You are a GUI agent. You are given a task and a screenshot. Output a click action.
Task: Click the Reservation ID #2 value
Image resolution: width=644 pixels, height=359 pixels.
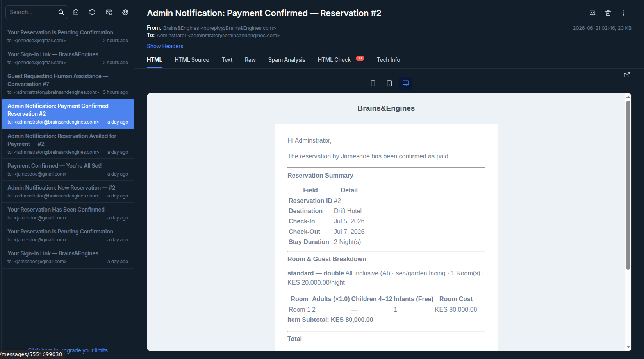pyautogui.click(x=337, y=201)
